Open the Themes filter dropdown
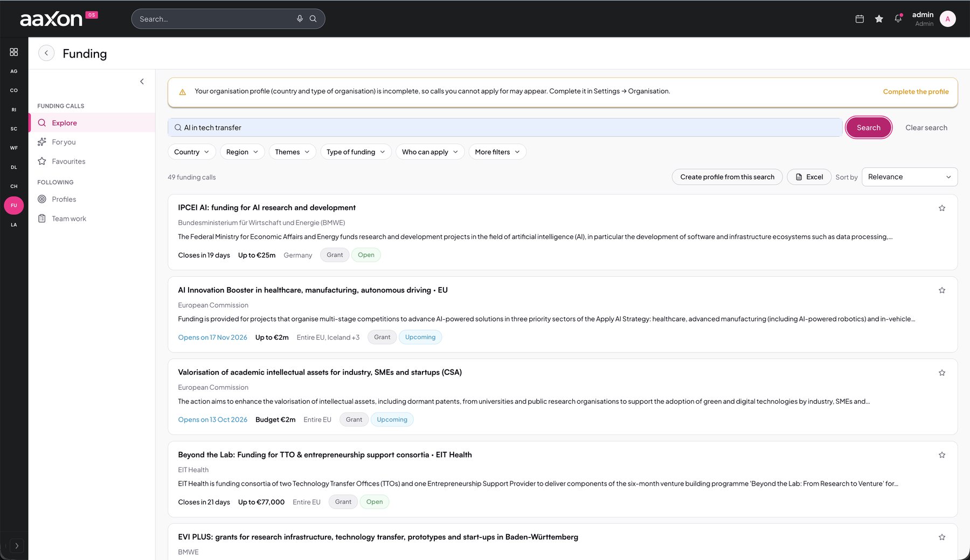 [x=292, y=152]
